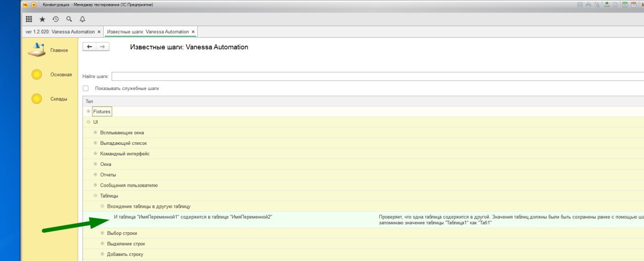Close the Известные шаги tab
The width and height of the screenshot is (644, 261).
pyautogui.click(x=193, y=32)
